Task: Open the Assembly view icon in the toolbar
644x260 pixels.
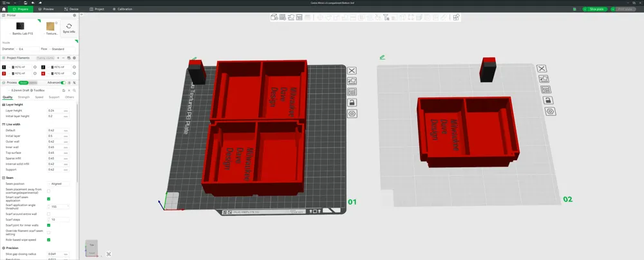Action: [x=456, y=17]
